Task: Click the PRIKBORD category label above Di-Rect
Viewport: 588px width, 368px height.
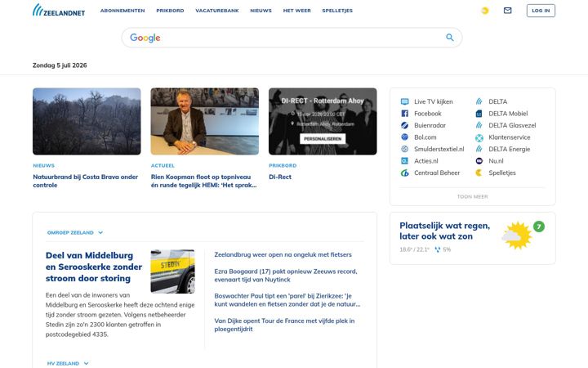Action: [x=283, y=165]
